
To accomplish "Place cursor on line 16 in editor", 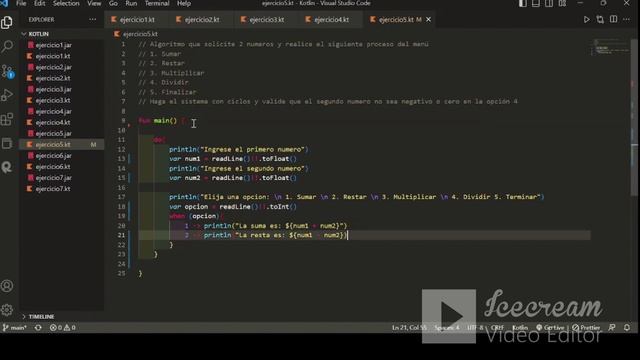I will (363, 188).
